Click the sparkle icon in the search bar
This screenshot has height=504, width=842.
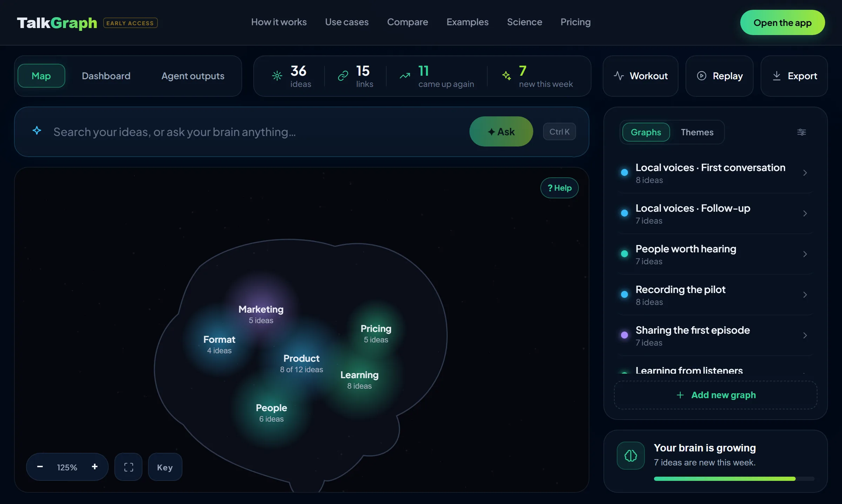tap(37, 131)
